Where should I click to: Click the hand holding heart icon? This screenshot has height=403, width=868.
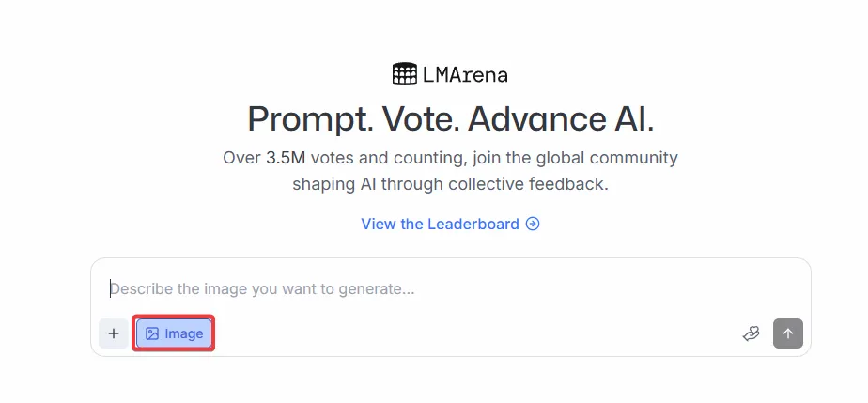pos(751,333)
